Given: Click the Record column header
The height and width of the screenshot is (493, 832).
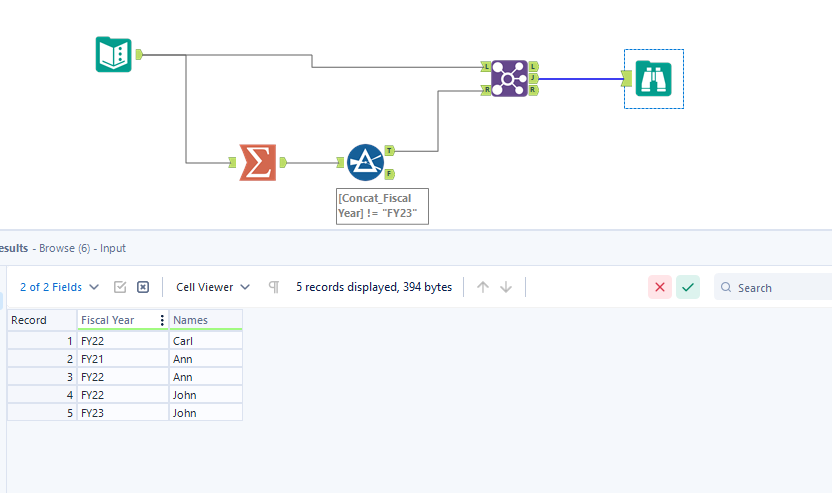Looking at the screenshot, I should click(x=42, y=320).
